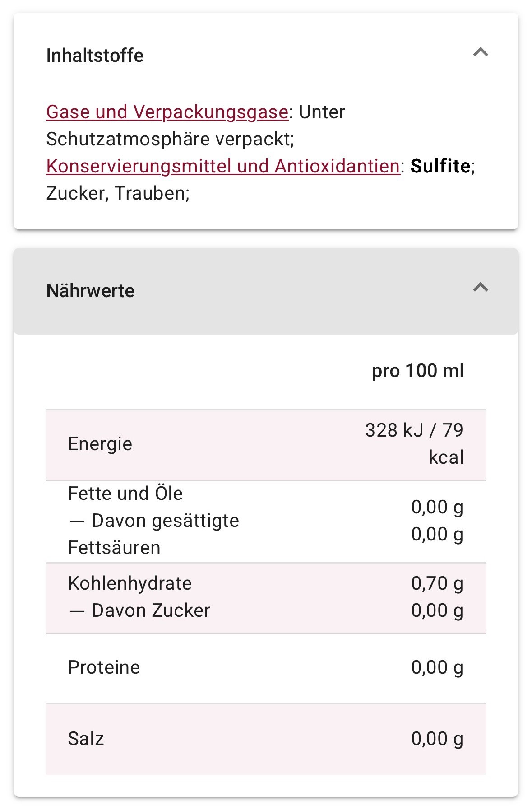This screenshot has height=806, width=532.
Task: Click the Davon Zucker label
Action: (x=139, y=610)
